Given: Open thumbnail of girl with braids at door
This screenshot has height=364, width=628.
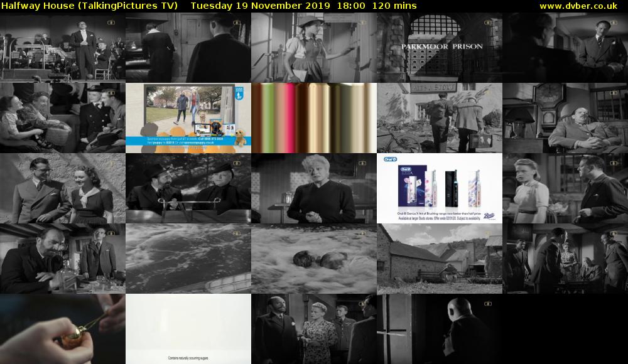Looking at the screenshot, I should point(314,47).
